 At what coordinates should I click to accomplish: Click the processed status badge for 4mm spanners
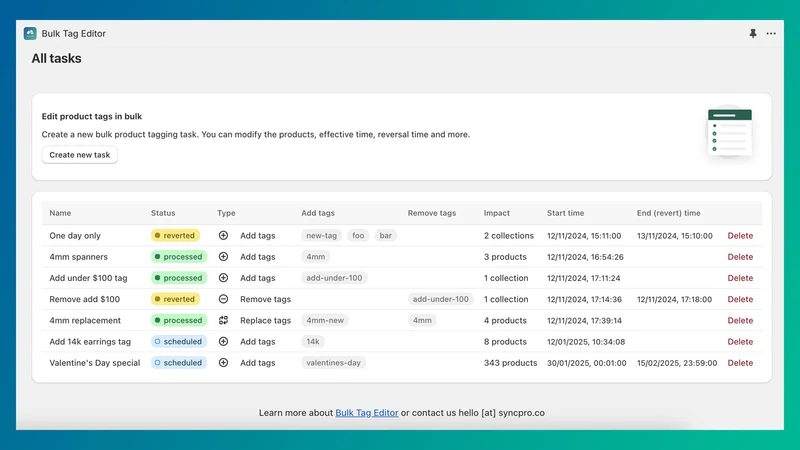[179, 257]
